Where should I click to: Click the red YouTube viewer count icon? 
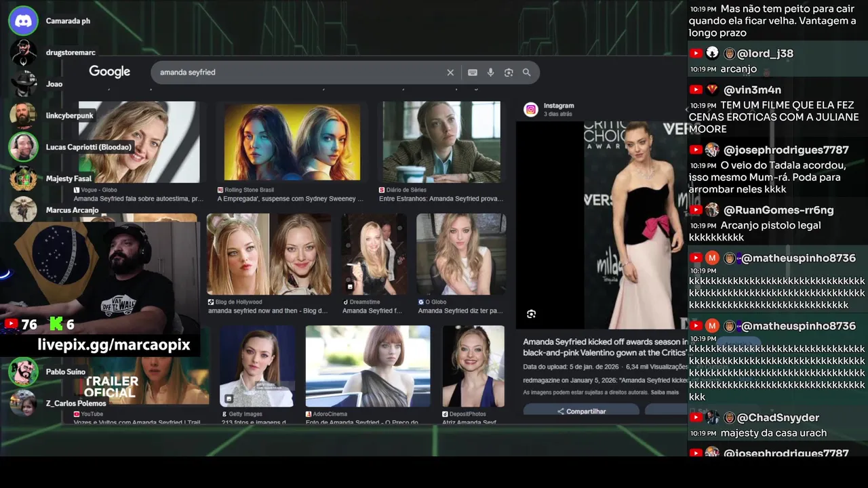click(11, 325)
